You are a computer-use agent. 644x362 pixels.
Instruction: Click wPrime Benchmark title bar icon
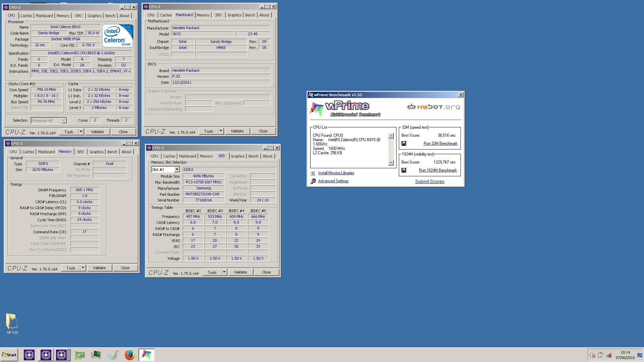tap(311, 95)
